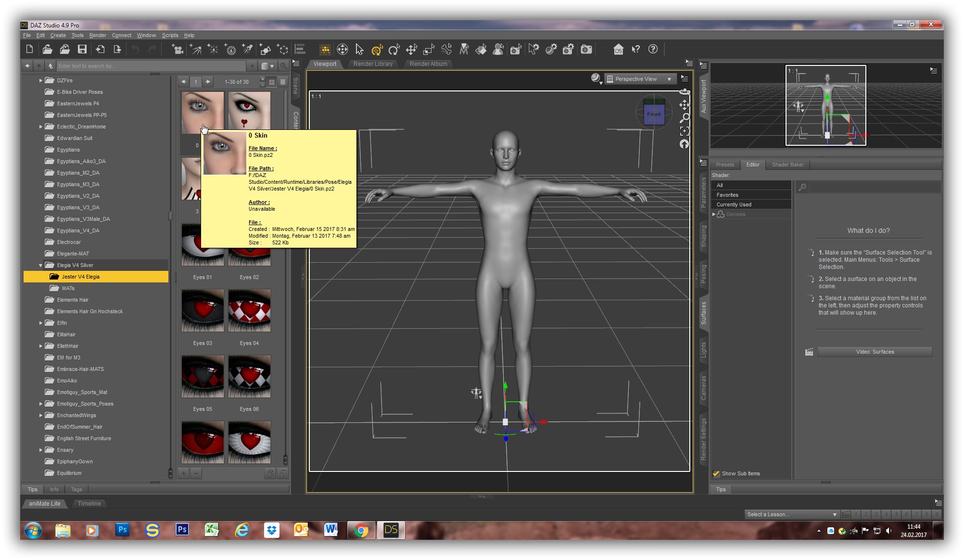Click the Video: Surfaces button

pos(875,352)
